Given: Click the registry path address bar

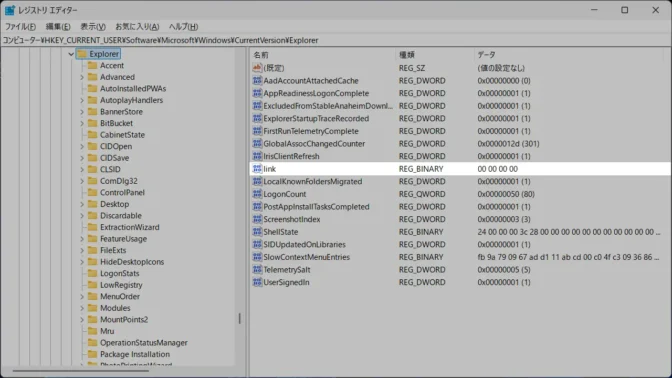Looking at the screenshot, I should [x=336, y=40].
